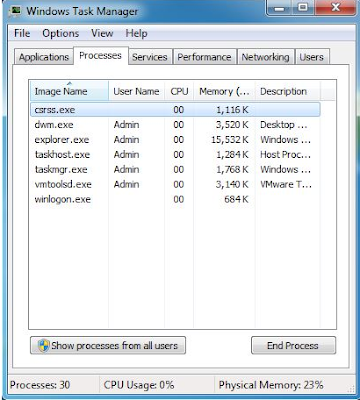
Task: Click the 1,768 K memory value
Action: [232, 169]
